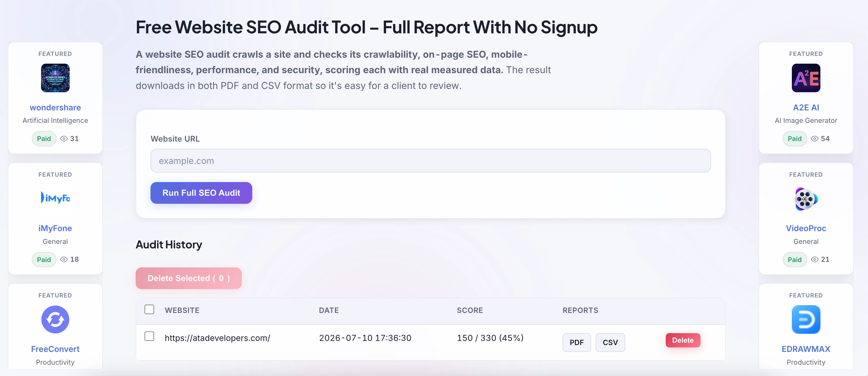Open the iMyFone link
Viewport: 868px width, 376px height.
point(55,228)
